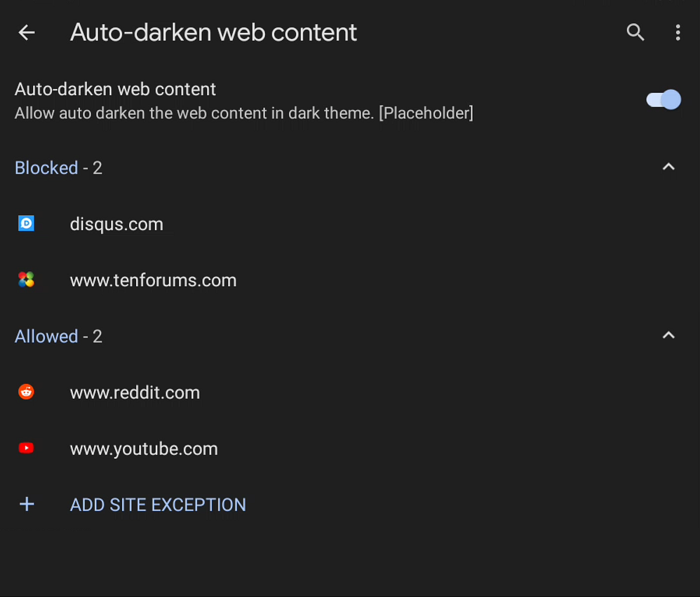Go back using the back arrow
700x597 pixels.
(27, 33)
